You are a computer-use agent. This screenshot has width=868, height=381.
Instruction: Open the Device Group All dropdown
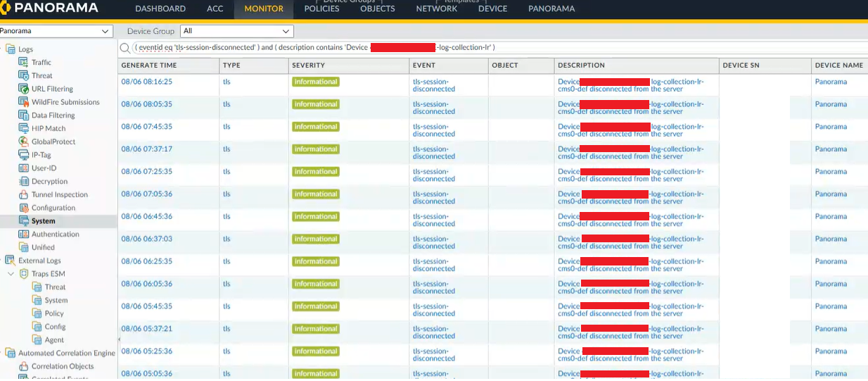(236, 31)
